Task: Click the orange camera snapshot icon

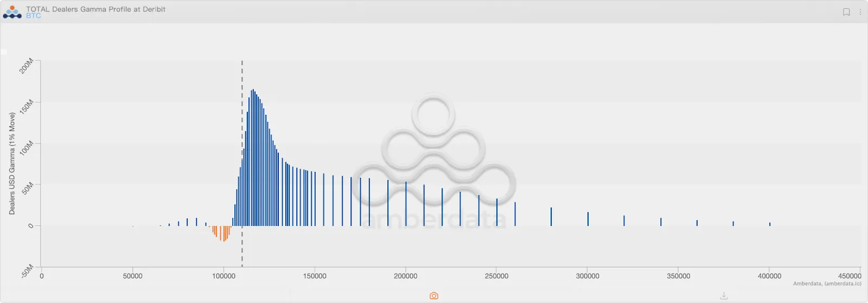Action: click(434, 296)
